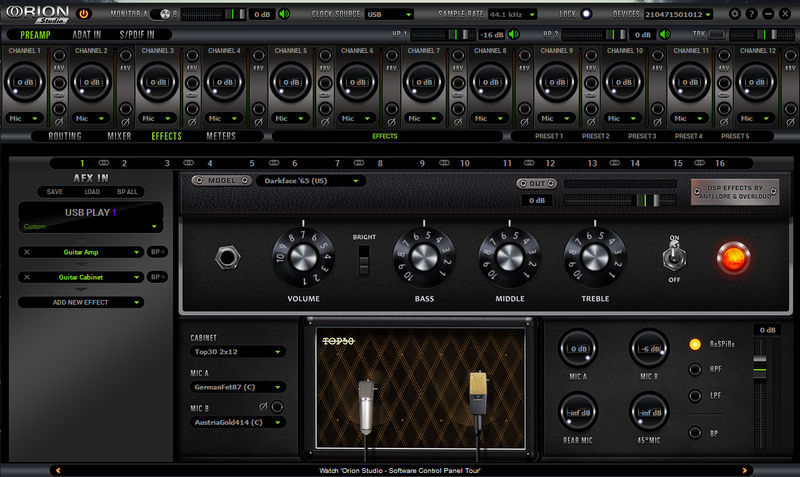The height and width of the screenshot is (477, 800).
Task: Remove the Guitar Cabinet effect with X
Action: point(27,277)
